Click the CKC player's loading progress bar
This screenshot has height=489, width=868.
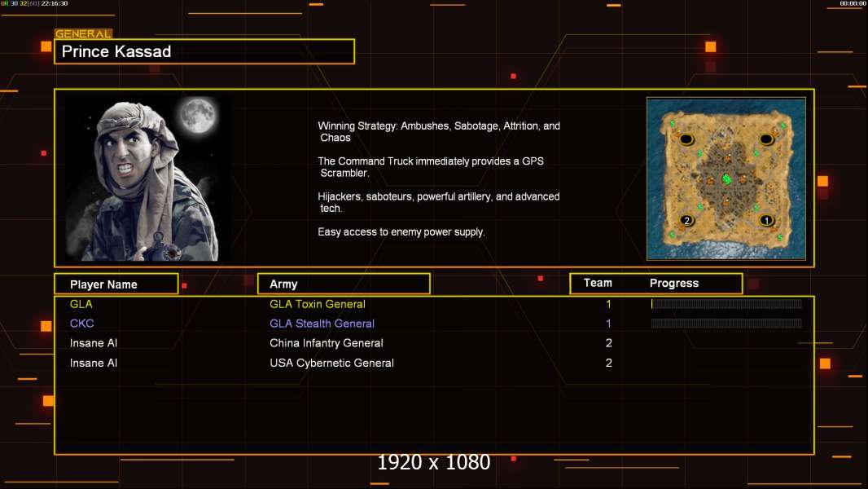coord(726,324)
